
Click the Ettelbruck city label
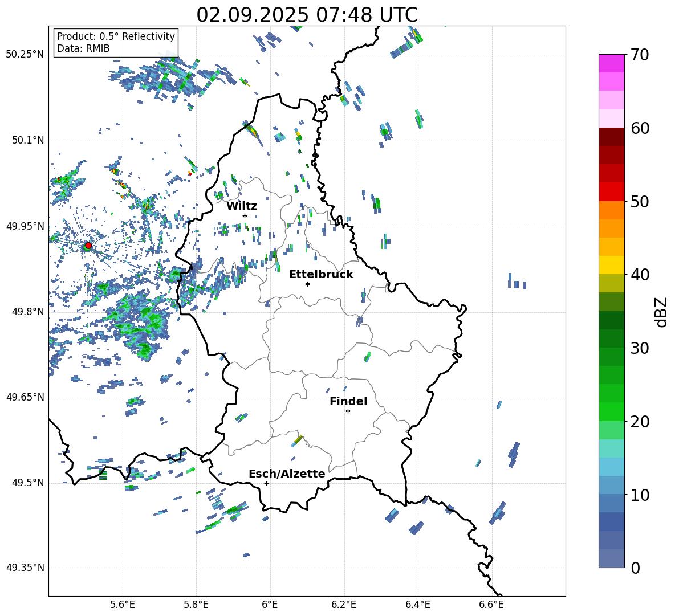pos(321,275)
